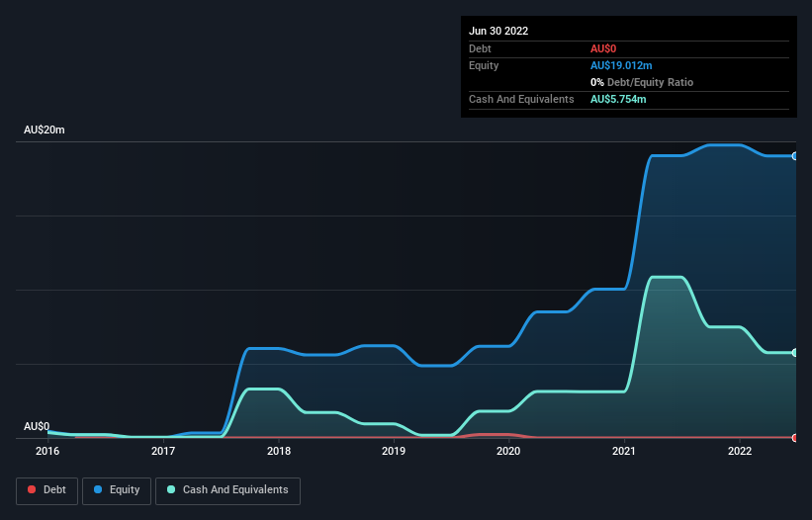Toggle the Cash And Equivalents legend button
Viewport: 812px width, 520px height.
point(227,490)
